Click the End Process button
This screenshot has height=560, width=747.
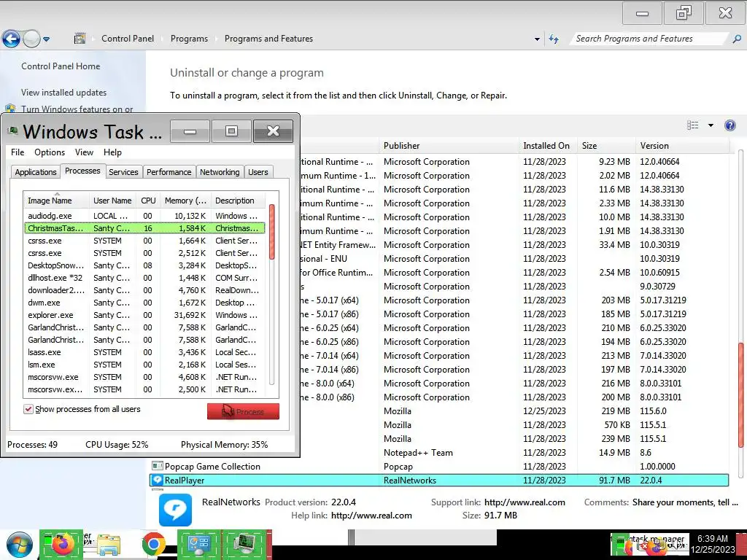(x=243, y=411)
